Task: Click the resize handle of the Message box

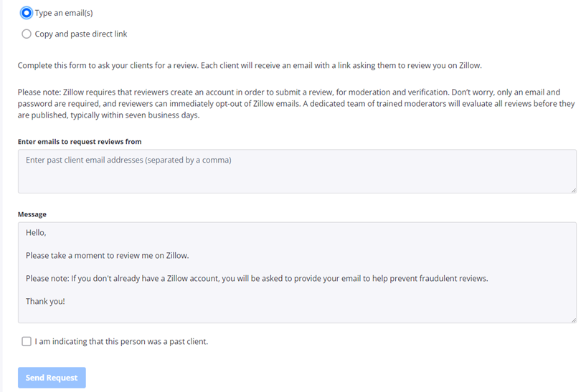Action: (573, 320)
